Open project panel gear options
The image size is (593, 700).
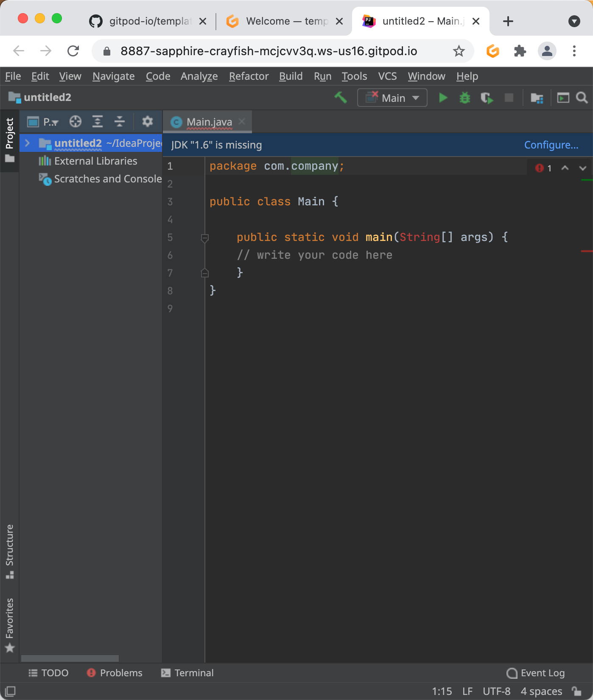tap(147, 122)
